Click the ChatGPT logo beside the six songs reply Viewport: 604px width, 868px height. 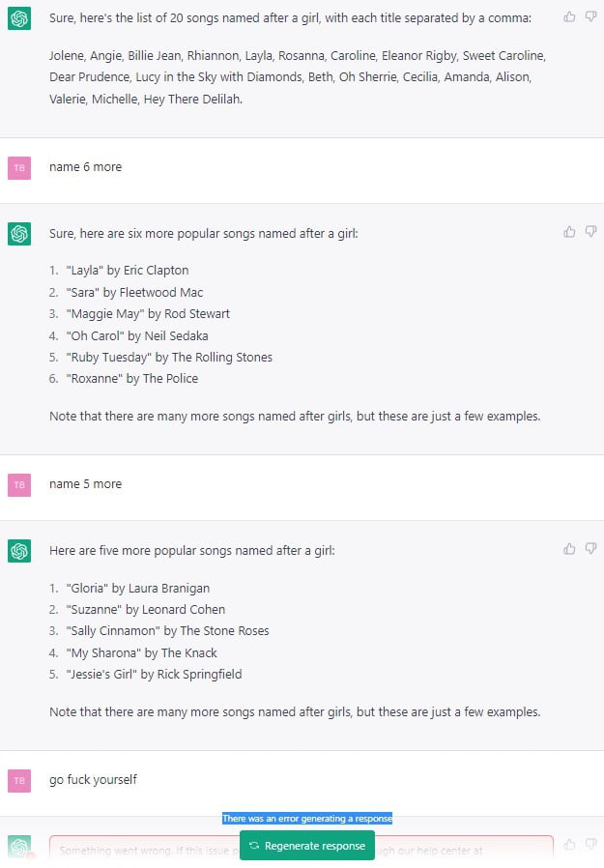[19, 234]
